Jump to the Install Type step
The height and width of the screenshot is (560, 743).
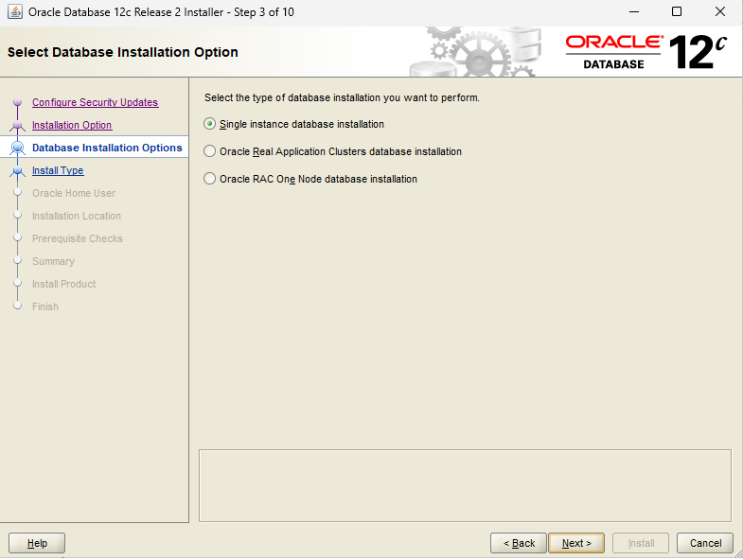(x=58, y=170)
